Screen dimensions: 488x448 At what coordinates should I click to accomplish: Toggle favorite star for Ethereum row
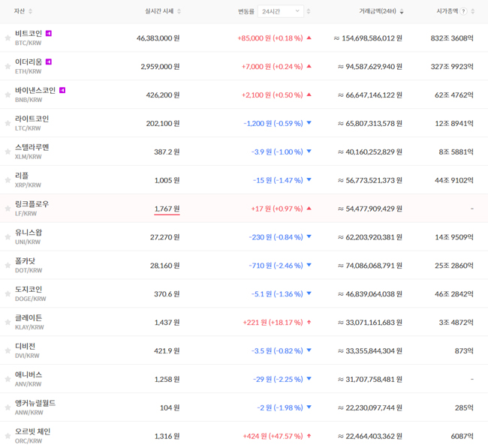click(8, 67)
